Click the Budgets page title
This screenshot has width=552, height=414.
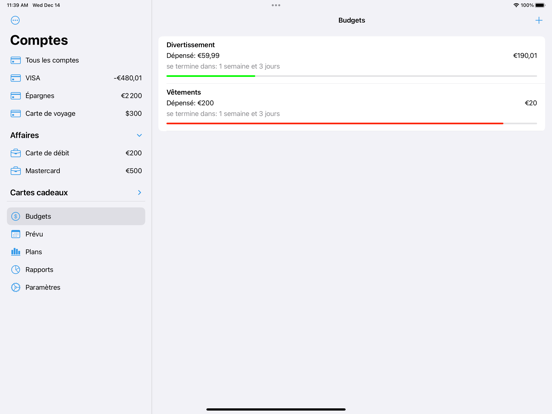click(x=352, y=20)
